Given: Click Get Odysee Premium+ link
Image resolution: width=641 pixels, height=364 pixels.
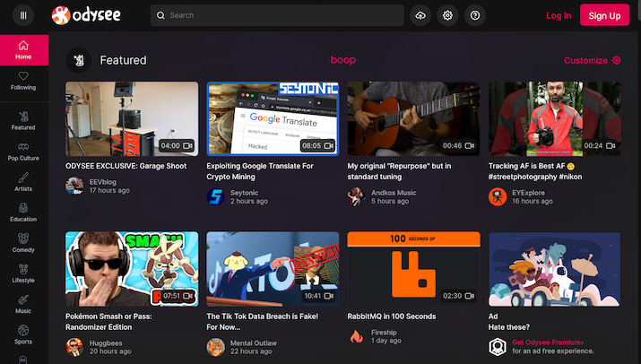Looking at the screenshot, I should 548,342.
